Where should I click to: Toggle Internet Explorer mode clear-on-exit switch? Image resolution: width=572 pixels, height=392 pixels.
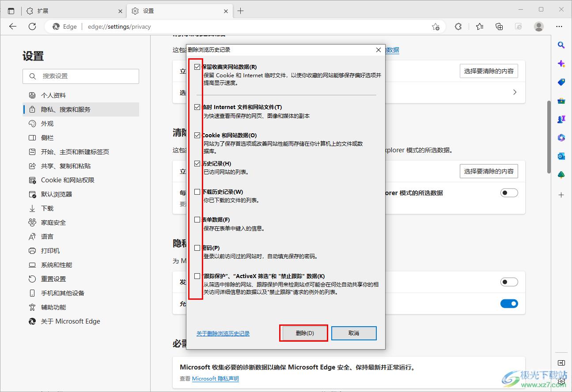[x=509, y=193]
